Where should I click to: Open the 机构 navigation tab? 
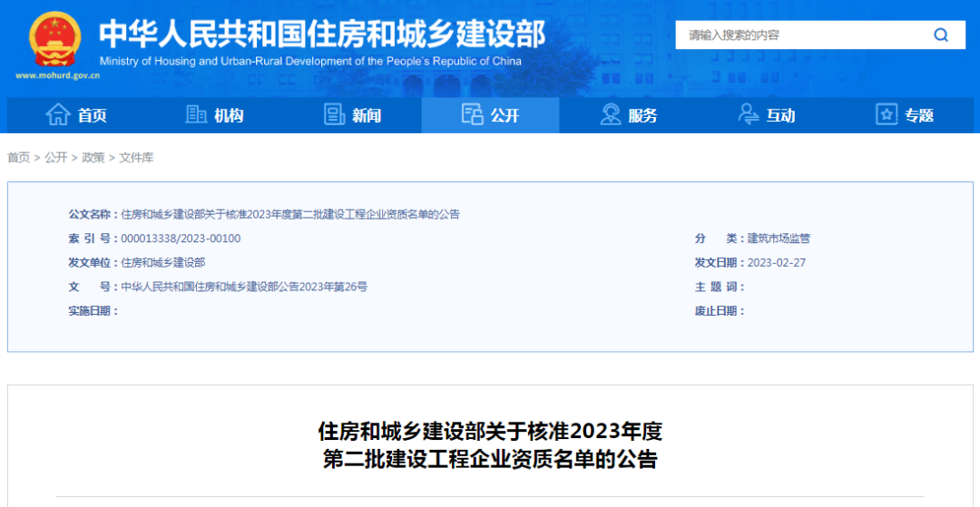[214, 115]
